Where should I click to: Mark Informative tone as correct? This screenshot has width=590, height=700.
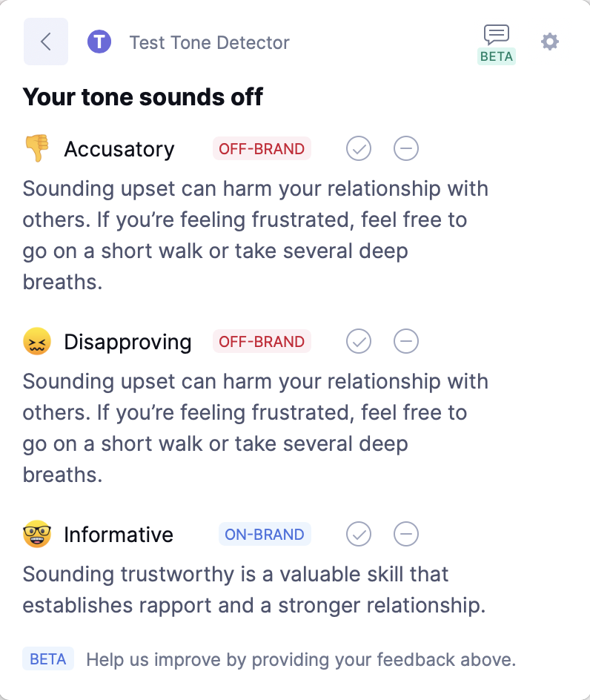[x=359, y=534]
